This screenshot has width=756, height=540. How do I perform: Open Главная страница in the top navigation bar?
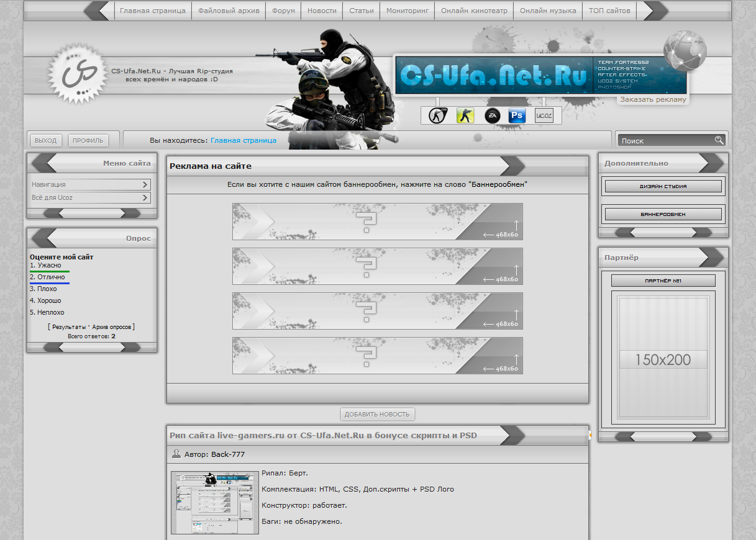(153, 11)
